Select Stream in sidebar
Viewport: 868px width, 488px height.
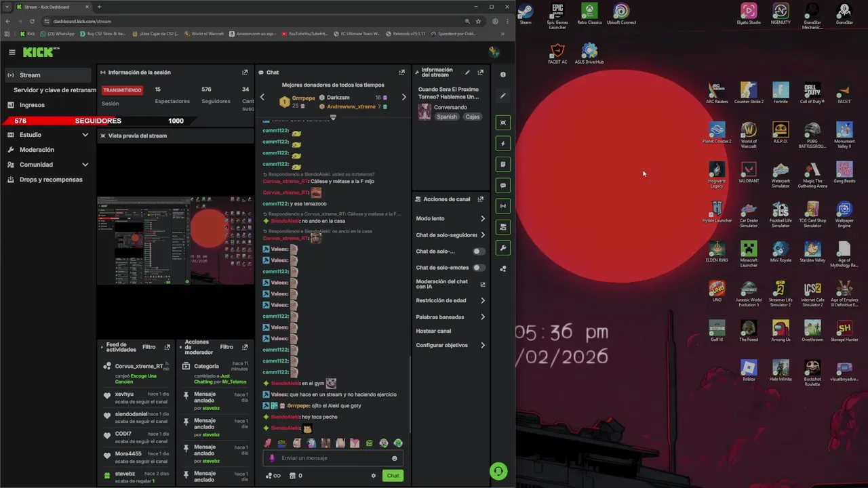click(x=47, y=75)
